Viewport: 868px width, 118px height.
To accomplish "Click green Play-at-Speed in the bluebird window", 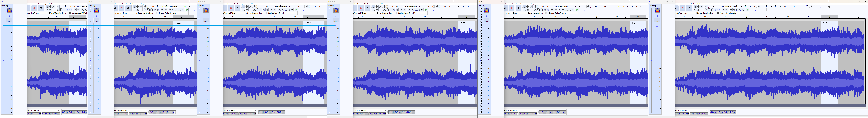I will click(x=748, y=10).
